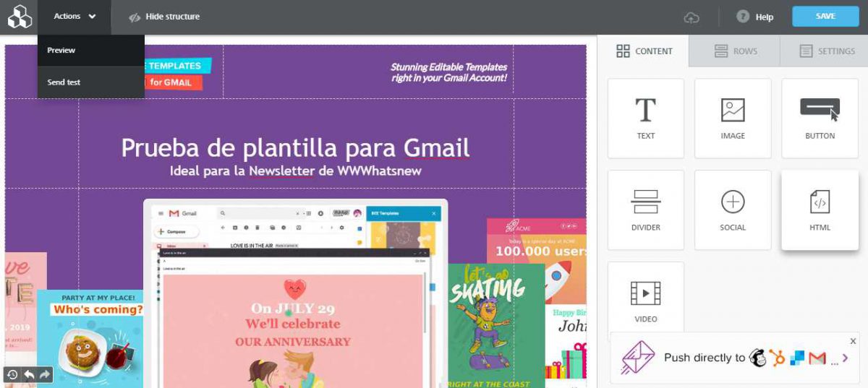Click the Mailchimp icon in the push banner
Screen dimensions: 868x388
point(757,358)
